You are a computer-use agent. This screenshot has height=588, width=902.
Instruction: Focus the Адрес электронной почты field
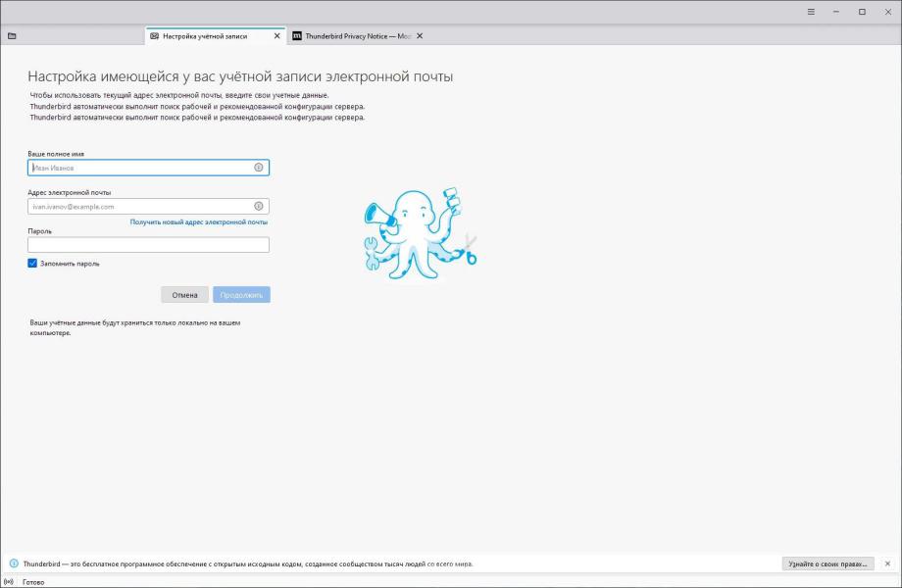(148, 206)
